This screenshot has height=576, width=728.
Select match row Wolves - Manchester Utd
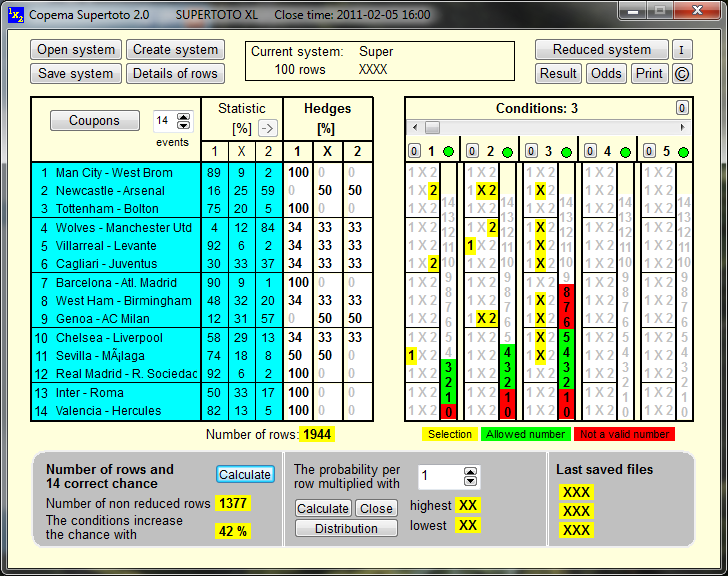[x=116, y=228]
